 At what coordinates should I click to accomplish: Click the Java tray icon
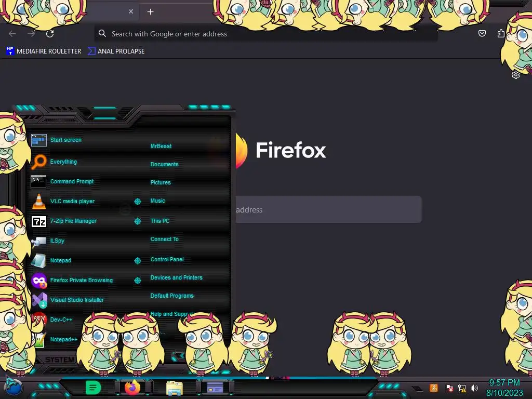[434, 388]
